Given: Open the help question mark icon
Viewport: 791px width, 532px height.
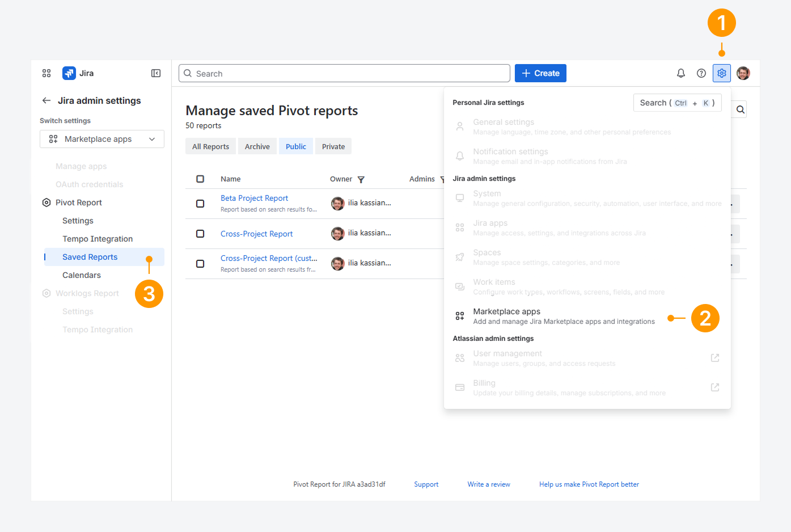Looking at the screenshot, I should click(x=701, y=73).
